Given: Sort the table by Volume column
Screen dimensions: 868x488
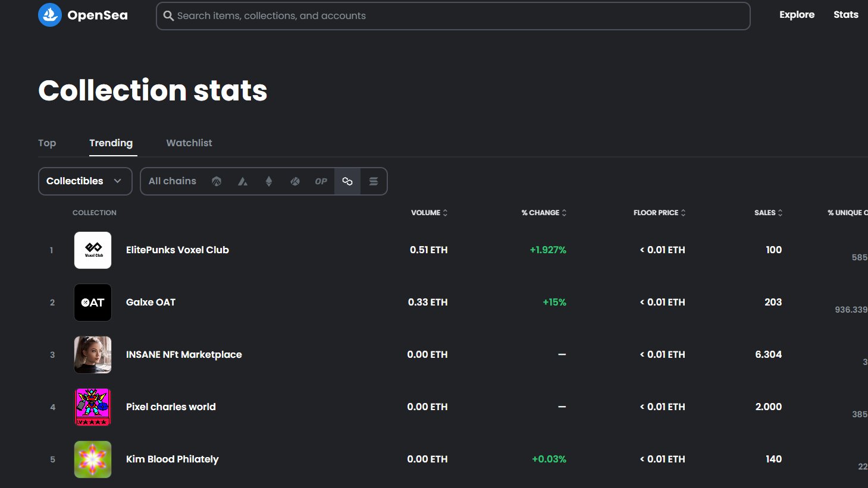Looking at the screenshot, I should (x=429, y=213).
